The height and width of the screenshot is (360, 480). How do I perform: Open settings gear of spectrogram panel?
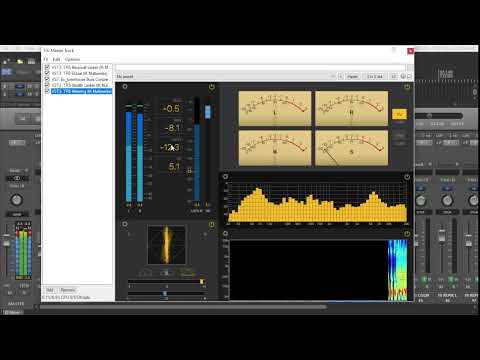(225, 233)
